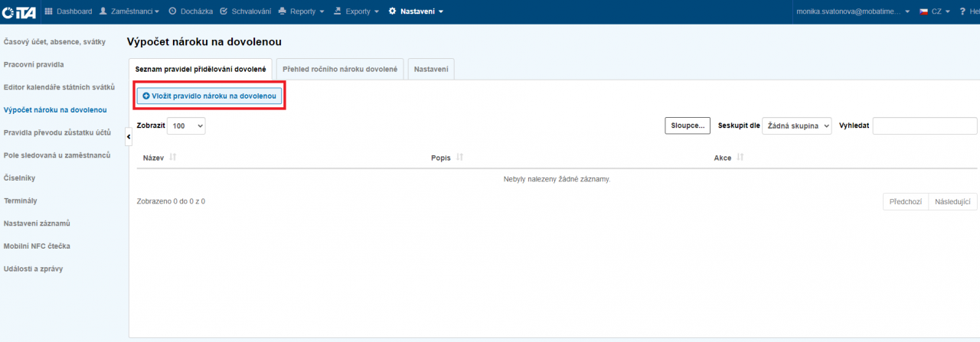This screenshot has width=980, height=342.
Task: Switch to Přehled ročního nároku dovolené tab
Action: coord(339,69)
